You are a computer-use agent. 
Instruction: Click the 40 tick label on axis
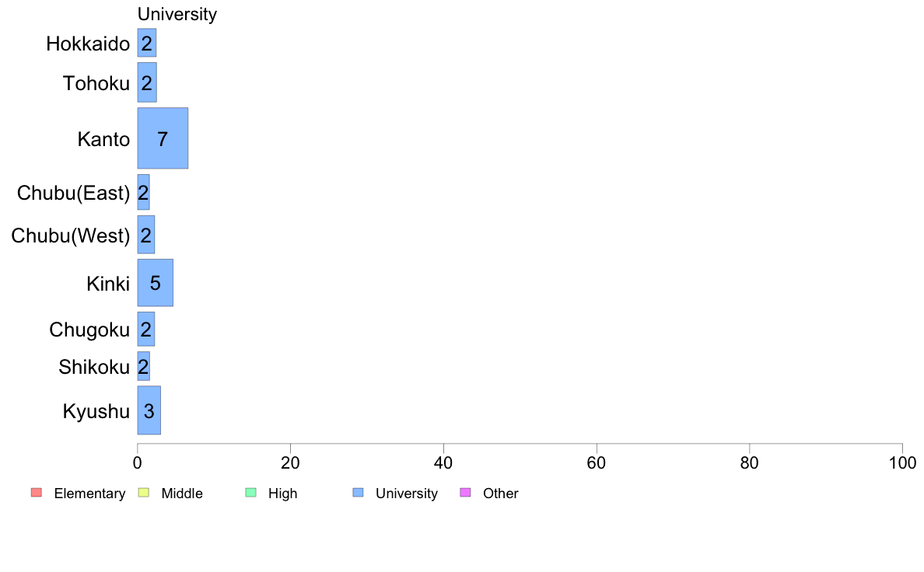pyautogui.click(x=443, y=463)
